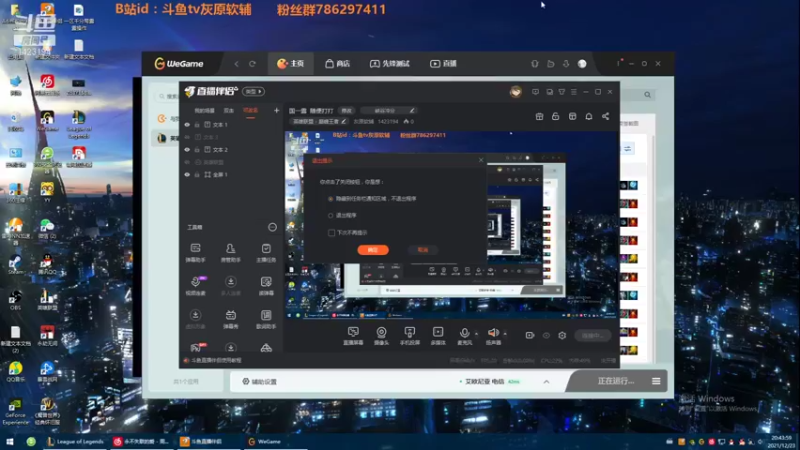Open the WeGame 先锋测试 tab
Viewport: 800px width, 450px height.
[x=390, y=64]
